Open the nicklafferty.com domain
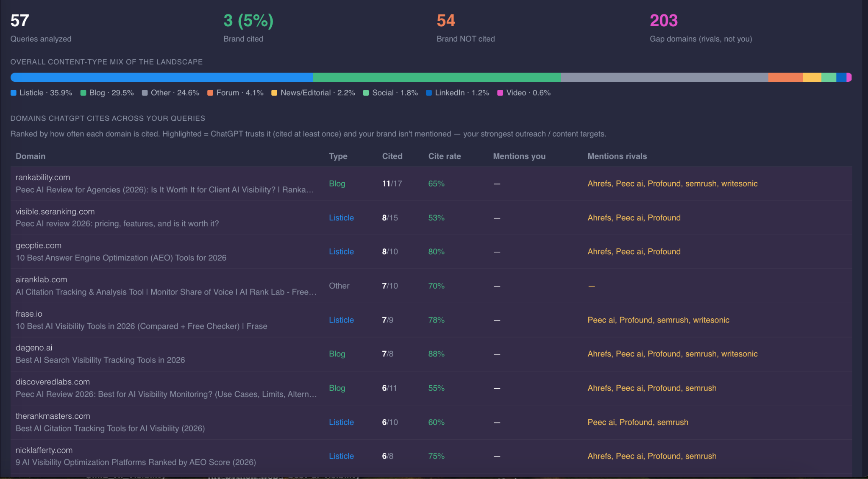This screenshot has width=868, height=479. click(x=44, y=450)
